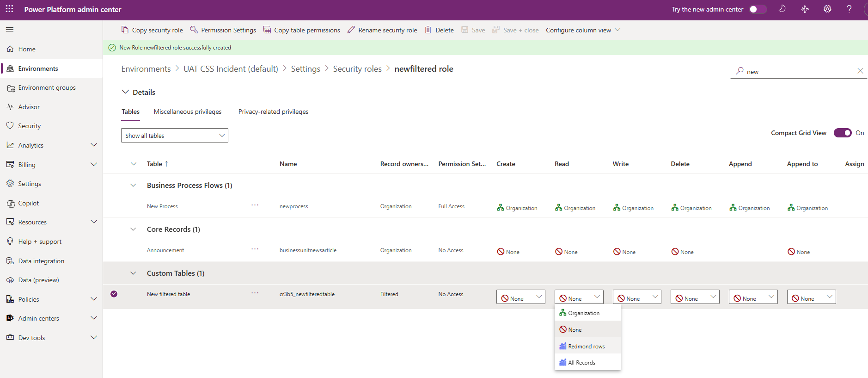Open Write privilege dropdown for New filtered table
Viewport: 868px width, 378px height.
[637, 297]
